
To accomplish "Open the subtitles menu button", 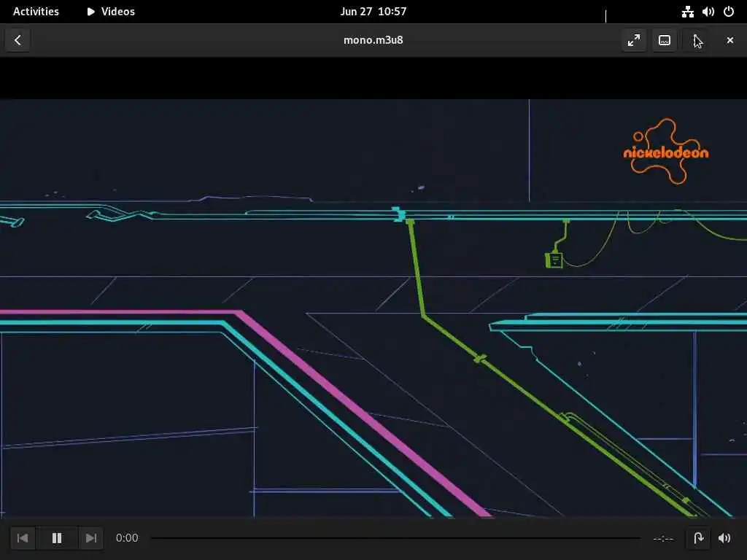I will [664, 40].
